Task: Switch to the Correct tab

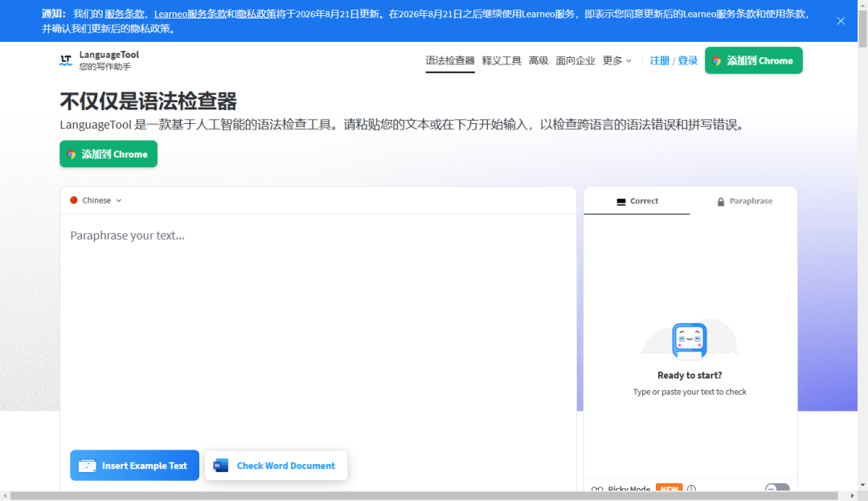Action: (637, 201)
